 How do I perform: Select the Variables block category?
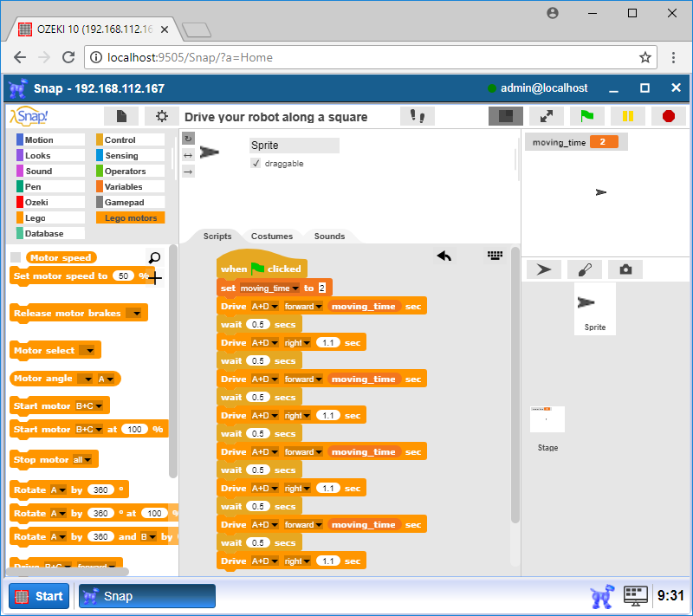[x=131, y=186]
